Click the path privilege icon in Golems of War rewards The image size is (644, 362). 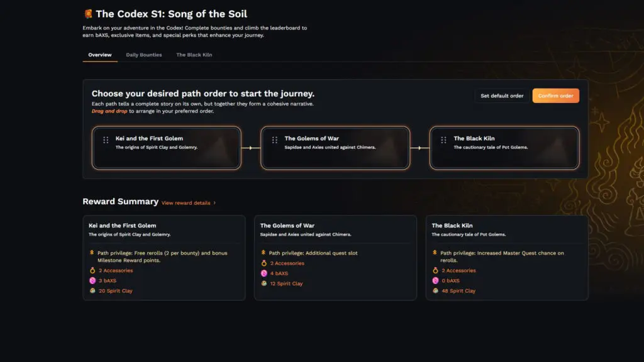(x=264, y=253)
